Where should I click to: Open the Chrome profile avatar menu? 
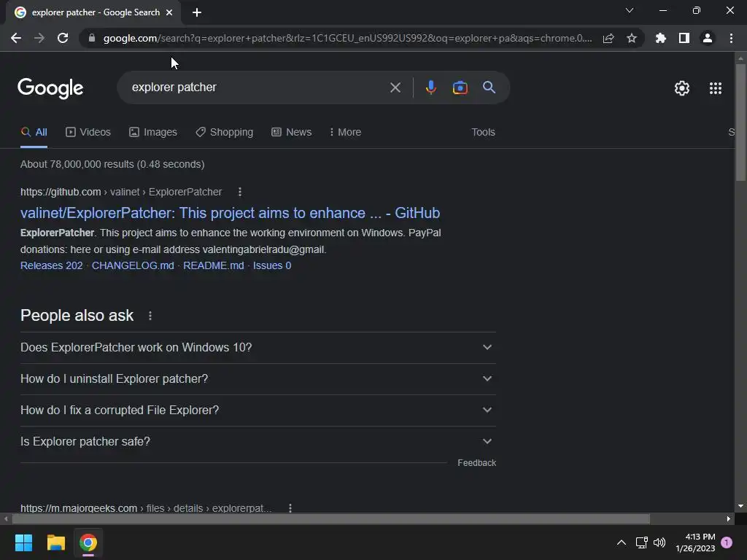coord(708,38)
